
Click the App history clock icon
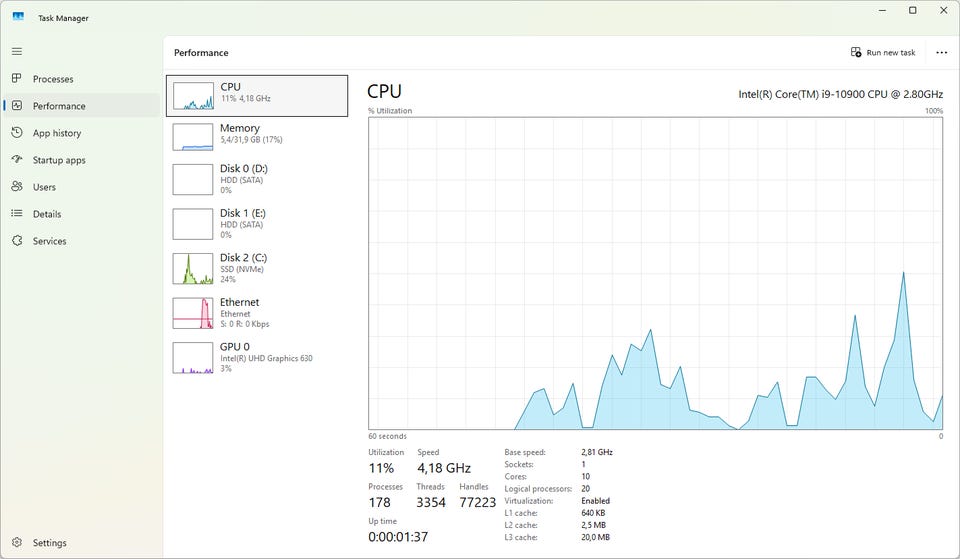(17, 132)
